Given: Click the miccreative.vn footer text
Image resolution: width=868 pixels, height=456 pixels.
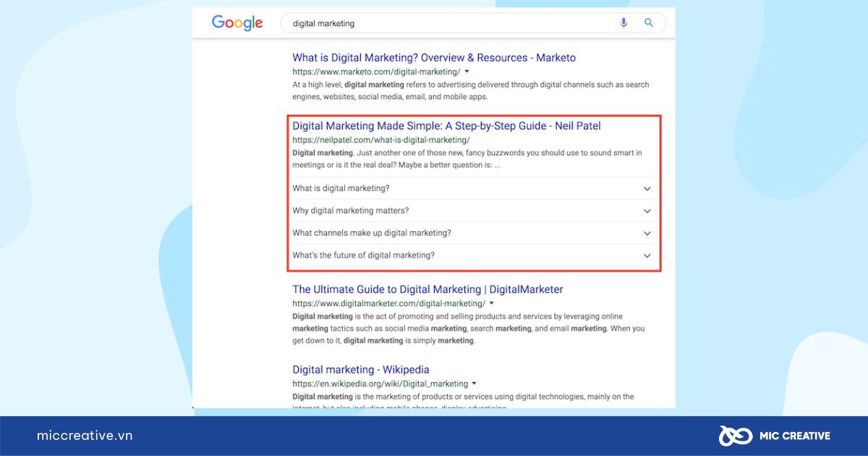Looking at the screenshot, I should tap(85, 436).
